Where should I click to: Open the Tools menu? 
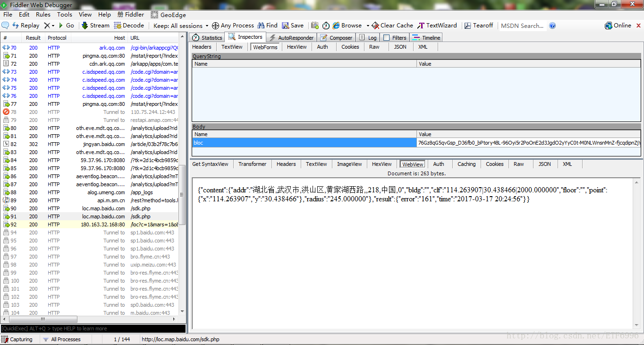pos(65,15)
